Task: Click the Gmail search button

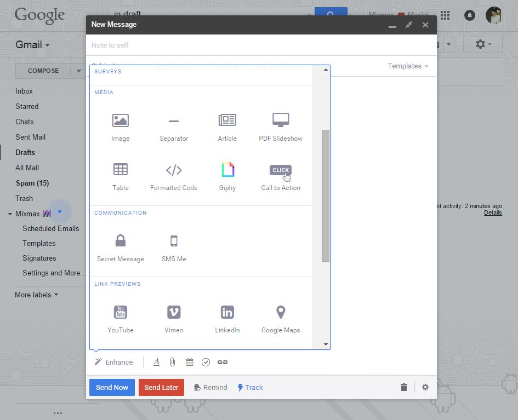Action: click(331, 13)
